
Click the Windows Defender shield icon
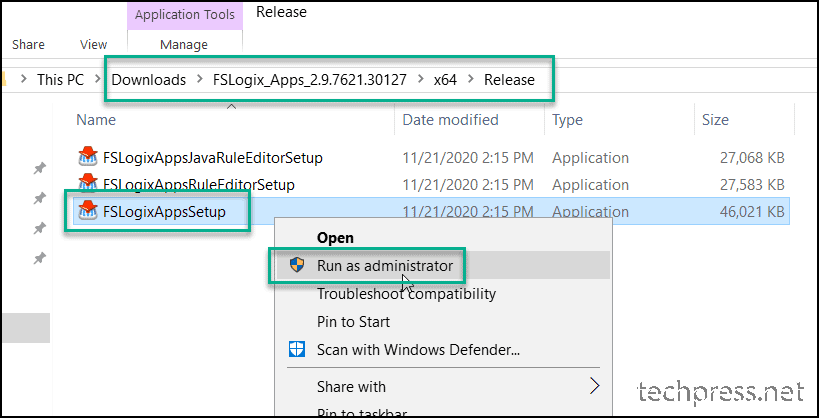click(x=297, y=349)
